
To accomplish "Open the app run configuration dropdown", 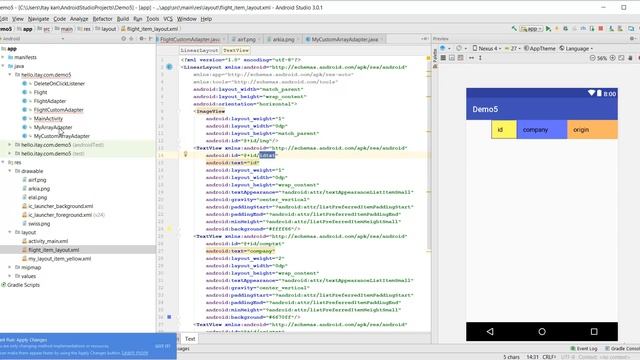I will (x=531, y=29).
